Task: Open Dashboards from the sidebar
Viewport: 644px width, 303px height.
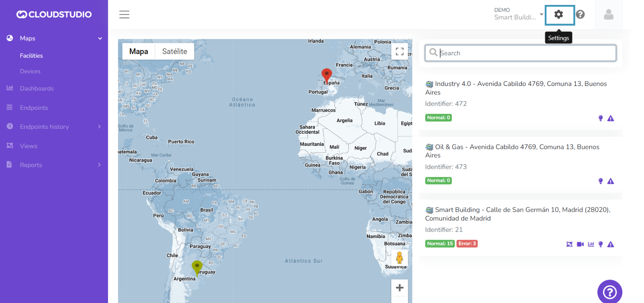Action: [37, 89]
